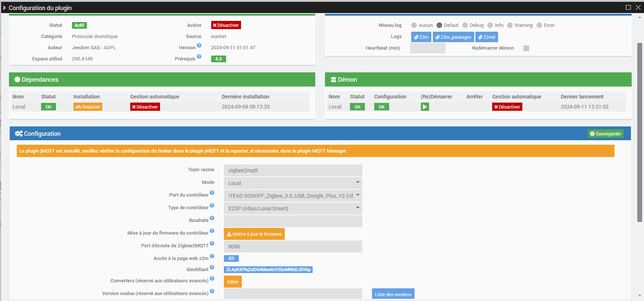Open the Mode dropdown showing Local

tap(293, 183)
